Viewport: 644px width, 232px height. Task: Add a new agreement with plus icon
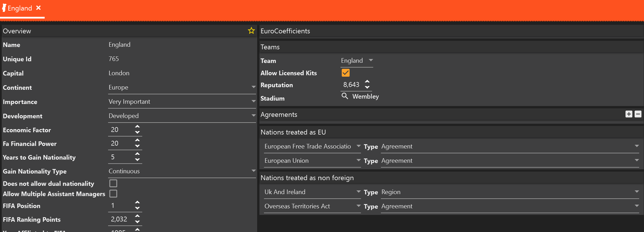click(629, 114)
